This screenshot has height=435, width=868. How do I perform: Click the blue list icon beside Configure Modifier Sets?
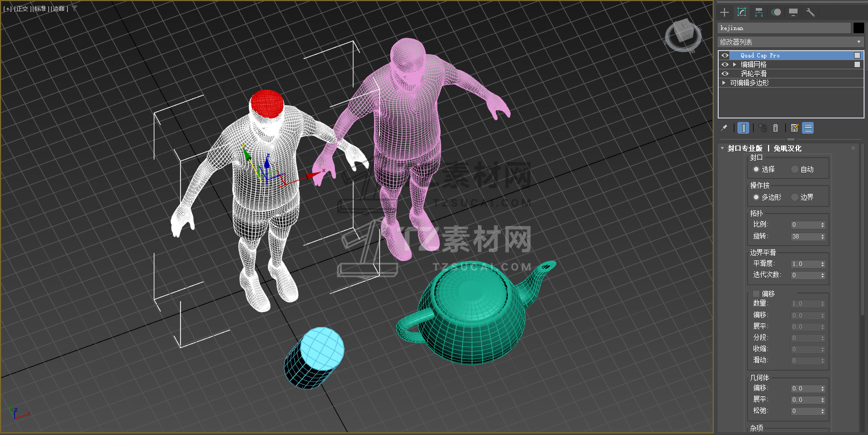[808, 128]
